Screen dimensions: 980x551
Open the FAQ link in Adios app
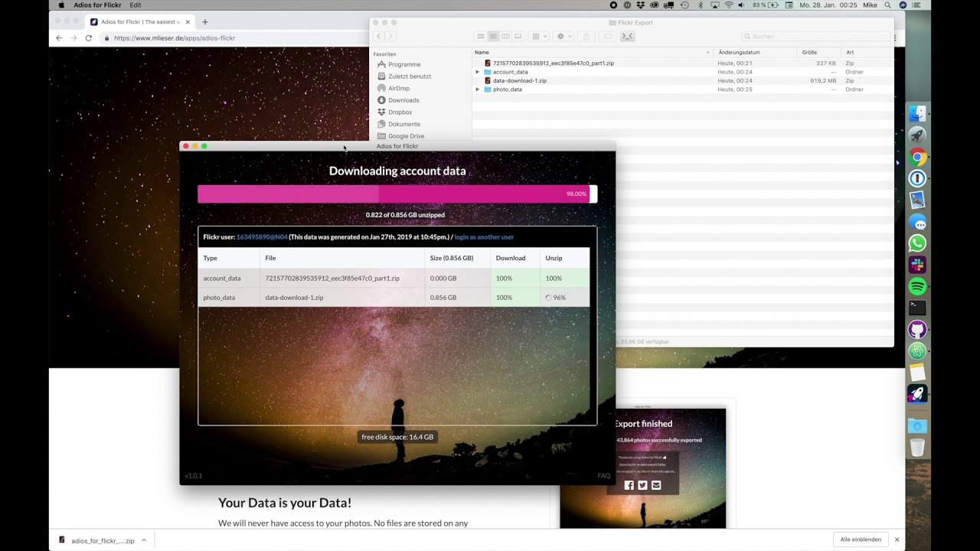pyautogui.click(x=604, y=476)
